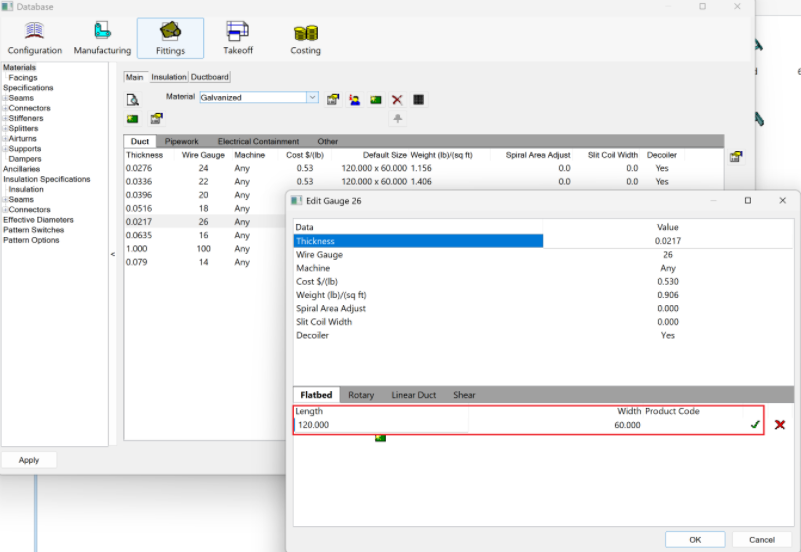This screenshot has width=801, height=552.
Task: Select the gauge row with thickness 0.0276
Action: (x=423, y=168)
